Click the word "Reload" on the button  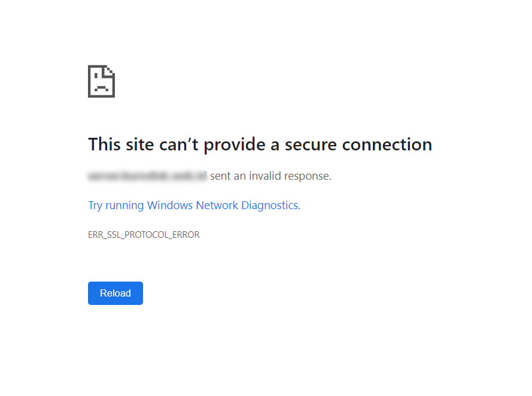point(115,294)
